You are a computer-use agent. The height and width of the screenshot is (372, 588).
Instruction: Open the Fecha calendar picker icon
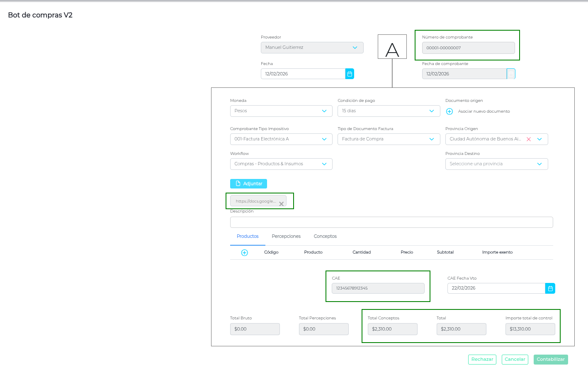[350, 74]
